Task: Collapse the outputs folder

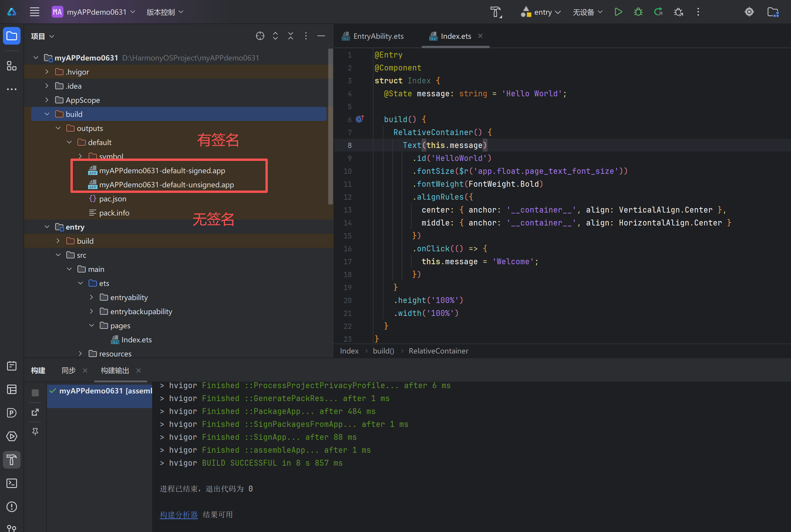Action: [x=58, y=128]
